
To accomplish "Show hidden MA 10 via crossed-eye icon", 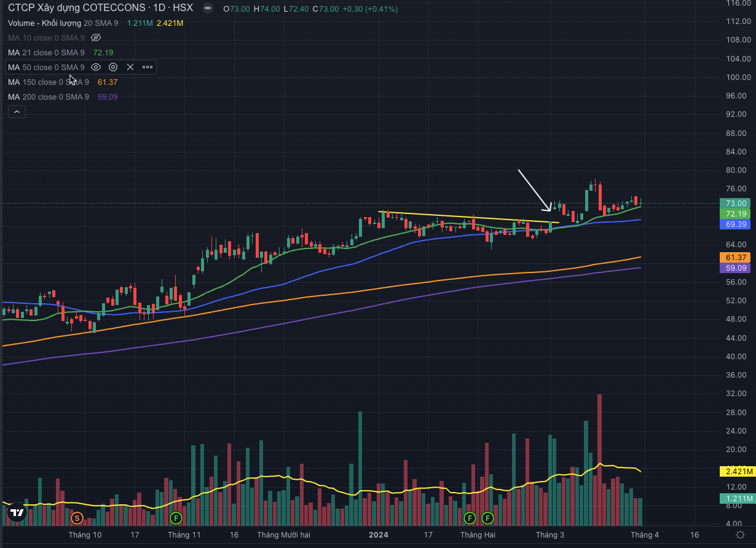I will [96, 38].
